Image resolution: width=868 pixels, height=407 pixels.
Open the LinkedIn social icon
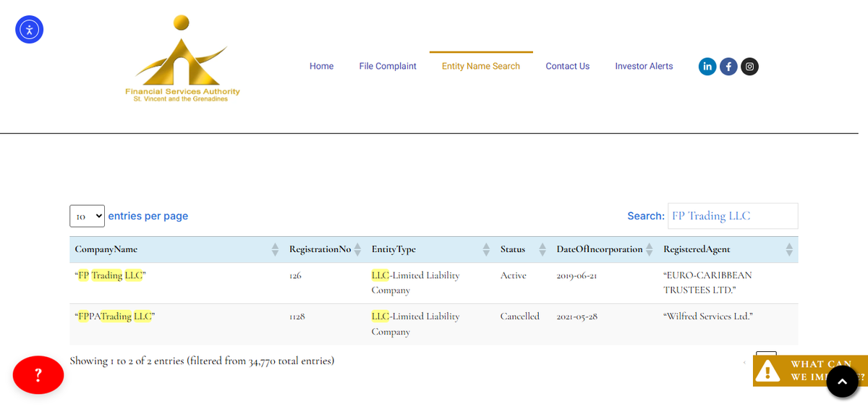pyautogui.click(x=707, y=67)
